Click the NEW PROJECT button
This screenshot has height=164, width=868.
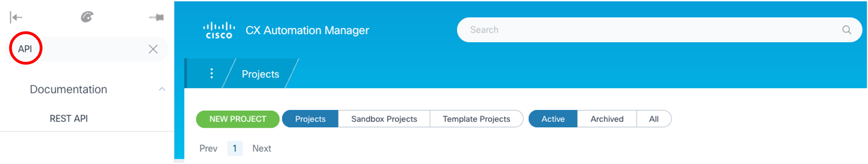click(x=238, y=119)
